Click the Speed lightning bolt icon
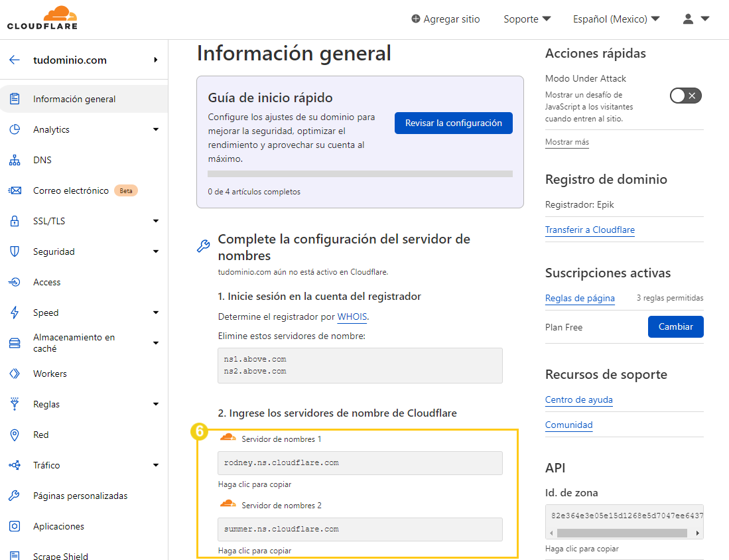 pos(15,313)
